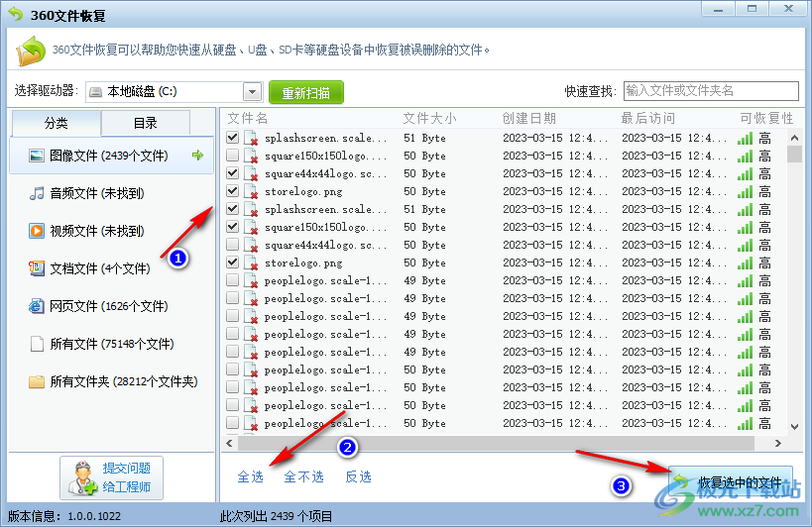Click the document files icon
This screenshot has height=527, width=812.
pos(37,268)
